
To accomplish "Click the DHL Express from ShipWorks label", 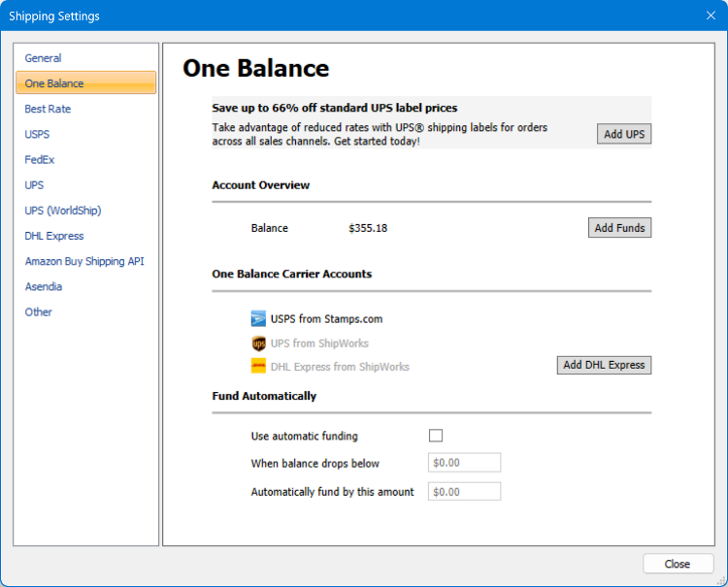I will click(340, 367).
